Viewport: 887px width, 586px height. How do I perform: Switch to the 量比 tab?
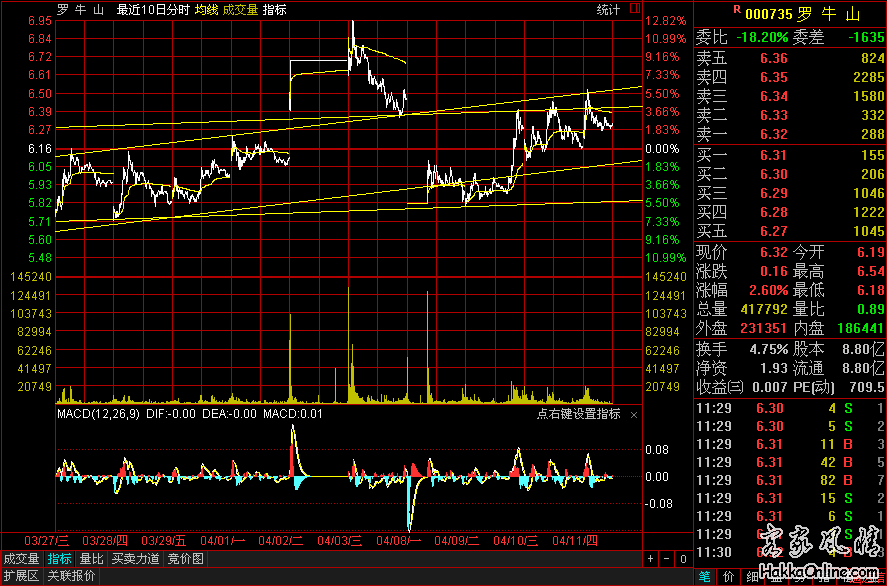pos(91,559)
